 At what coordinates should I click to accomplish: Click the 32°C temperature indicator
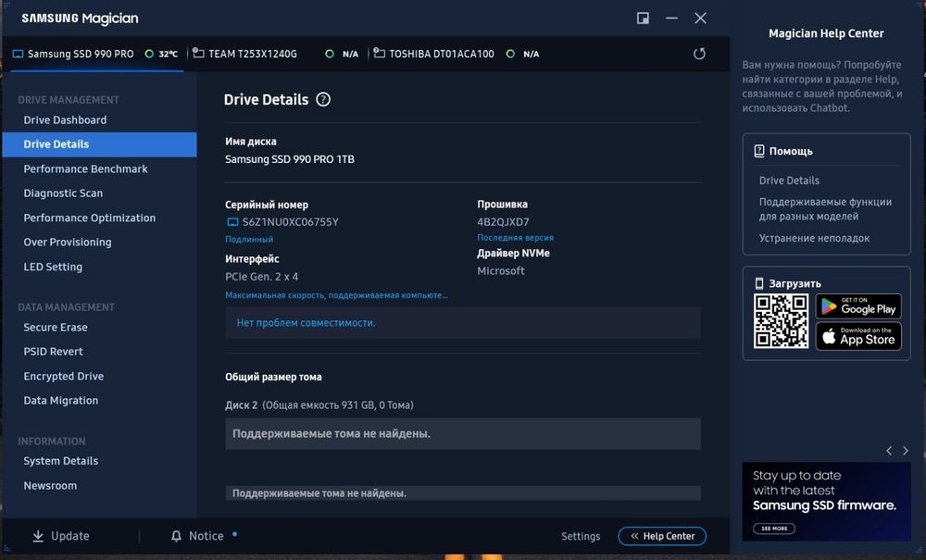pos(162,54)
